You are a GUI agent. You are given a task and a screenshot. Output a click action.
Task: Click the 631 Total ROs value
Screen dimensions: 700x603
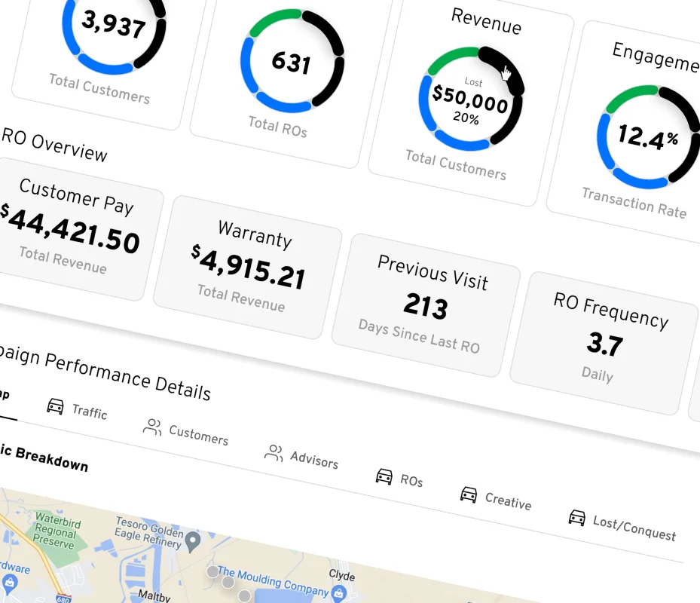[291, 63]
